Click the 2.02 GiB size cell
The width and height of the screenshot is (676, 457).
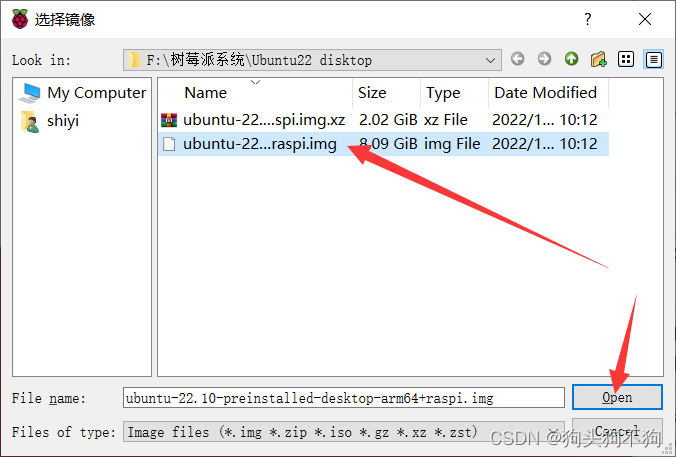click(388, 120)
